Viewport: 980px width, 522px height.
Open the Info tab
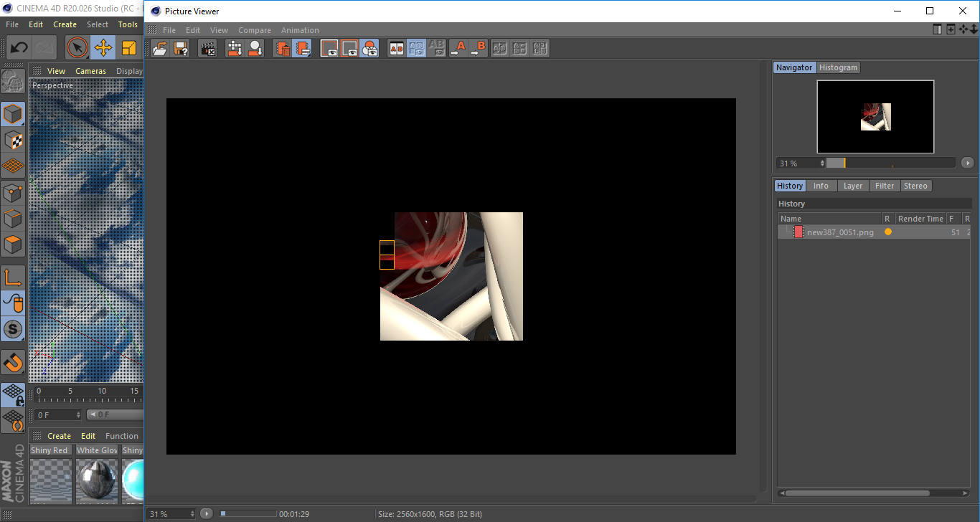coord(821,186)
